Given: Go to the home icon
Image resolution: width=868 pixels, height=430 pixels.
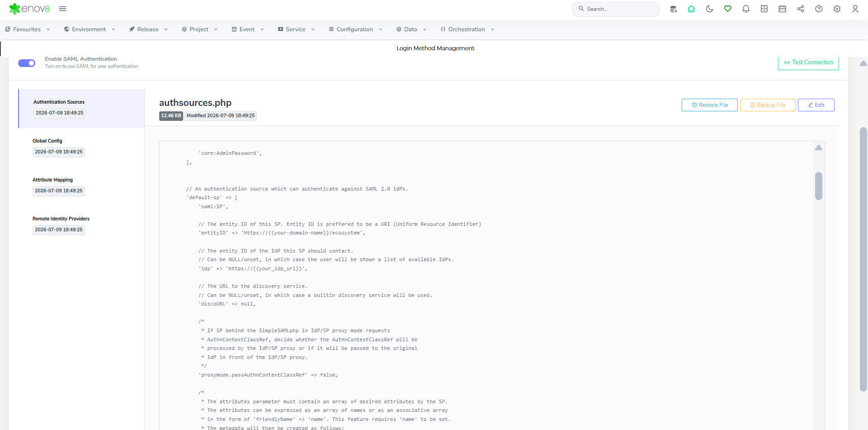Looking at the screenshot, I should (x=691, y=9).
